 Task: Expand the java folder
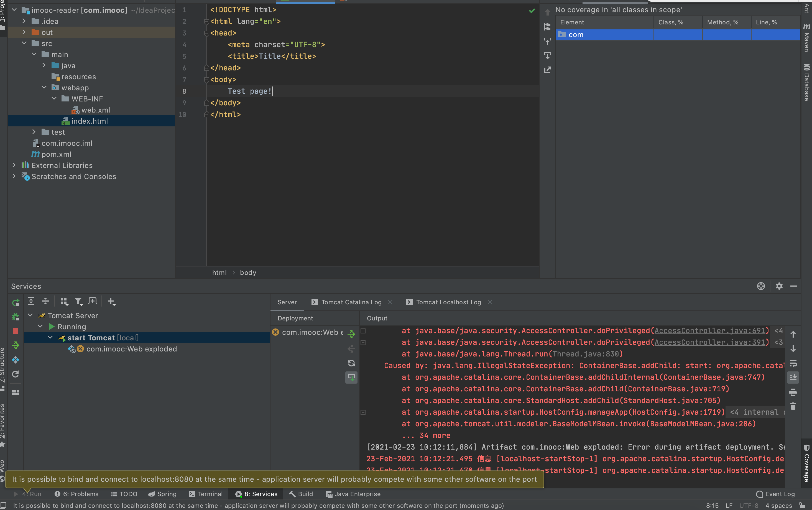click(x=44, y=65)
